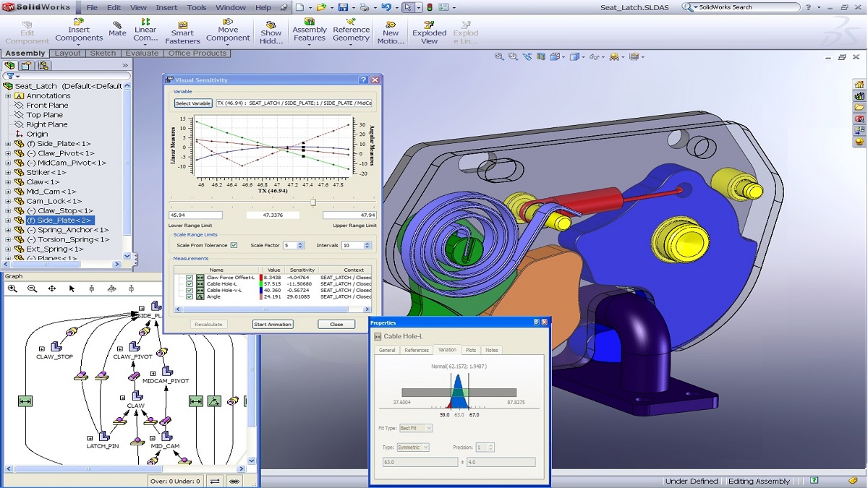Switch to the Plots tab
Screen dimensions: 868x488
[x=471, y=350]
